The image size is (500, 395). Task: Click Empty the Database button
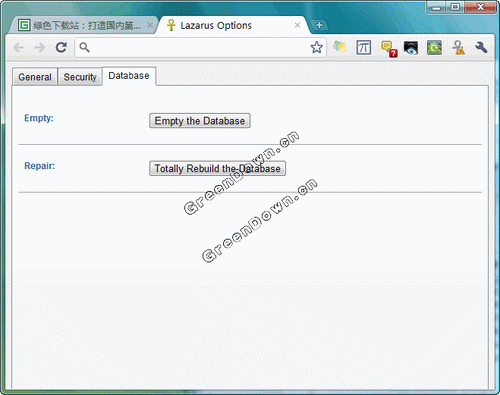[200, 121]
